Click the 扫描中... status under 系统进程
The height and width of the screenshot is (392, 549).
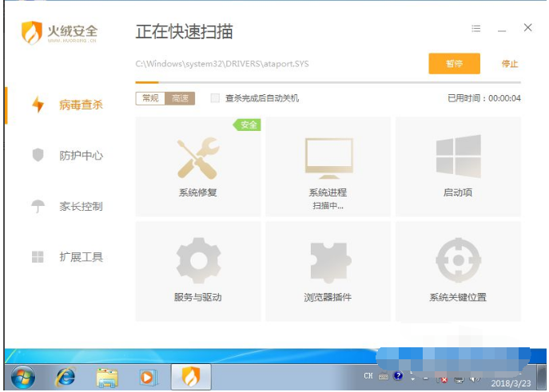328,206
